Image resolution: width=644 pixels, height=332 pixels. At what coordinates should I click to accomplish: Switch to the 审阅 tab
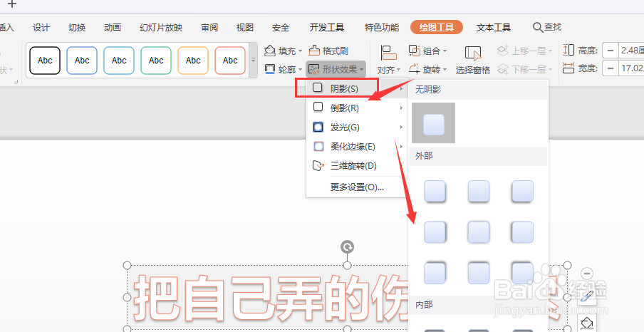[209, 28]
